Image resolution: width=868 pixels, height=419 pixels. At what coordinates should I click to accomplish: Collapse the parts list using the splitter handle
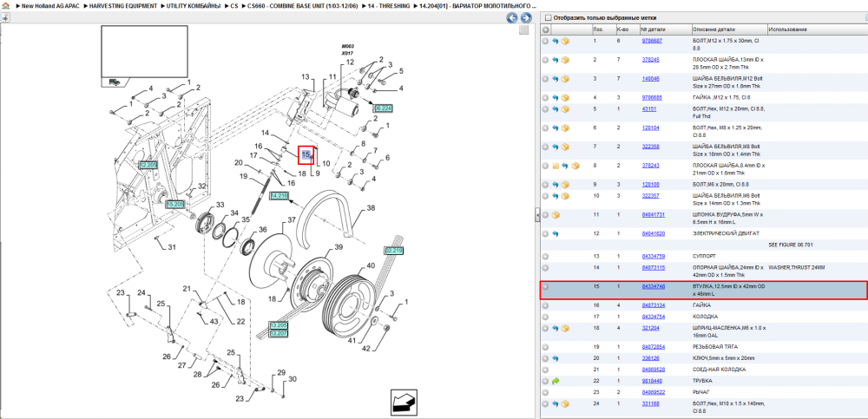point(537,215)
